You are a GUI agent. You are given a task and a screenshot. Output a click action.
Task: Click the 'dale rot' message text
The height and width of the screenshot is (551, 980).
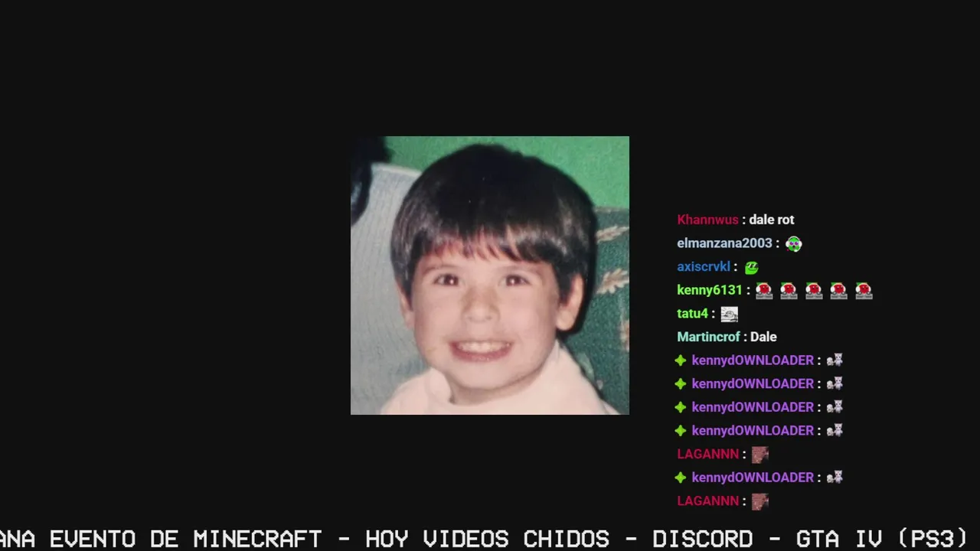771,220
